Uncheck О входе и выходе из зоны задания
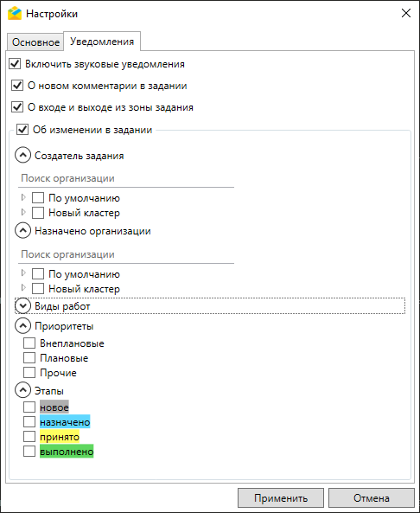The image size is (420, 513). [x=17, y=107]
